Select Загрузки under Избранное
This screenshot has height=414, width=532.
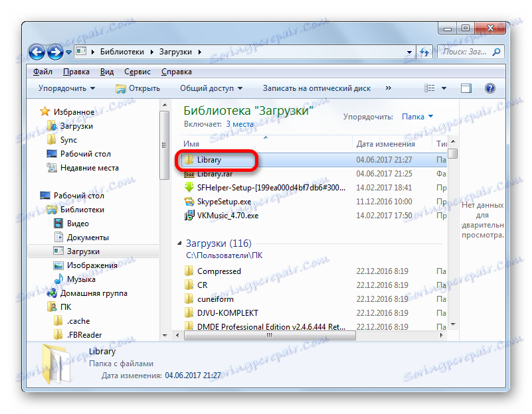pos(76,126)
